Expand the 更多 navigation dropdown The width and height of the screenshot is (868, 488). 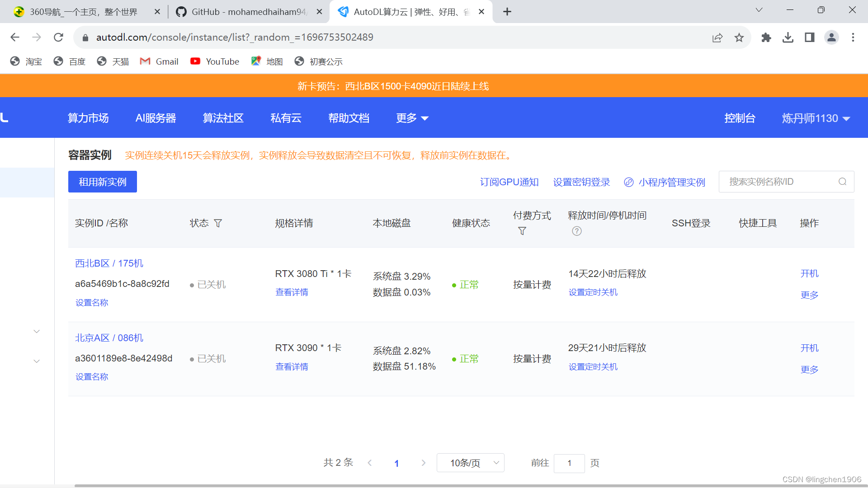412,118
